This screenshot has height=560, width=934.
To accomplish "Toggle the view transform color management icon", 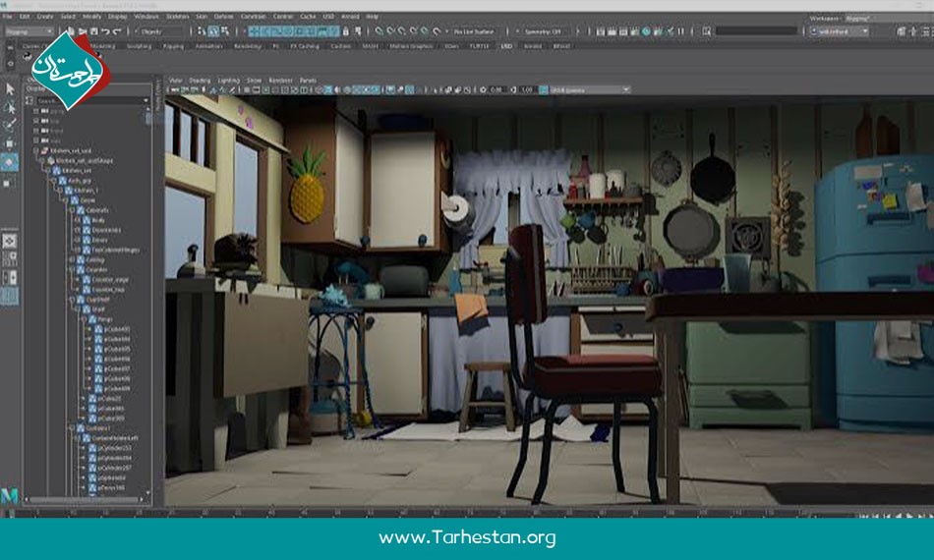I will [x=544, y=89].
